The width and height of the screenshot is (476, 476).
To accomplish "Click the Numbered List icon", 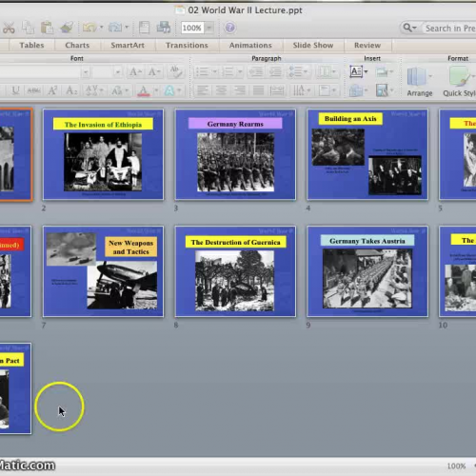I will click(x=228, y=72).
